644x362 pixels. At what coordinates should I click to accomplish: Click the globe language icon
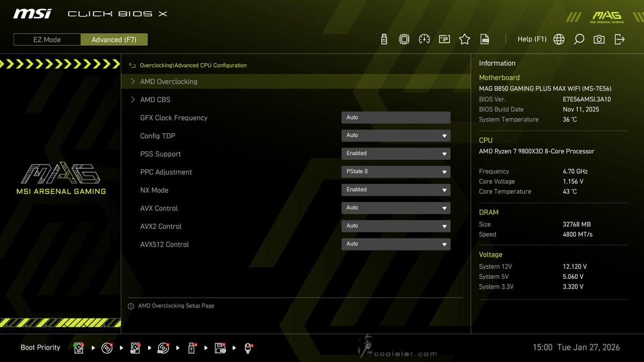[559, 39]
